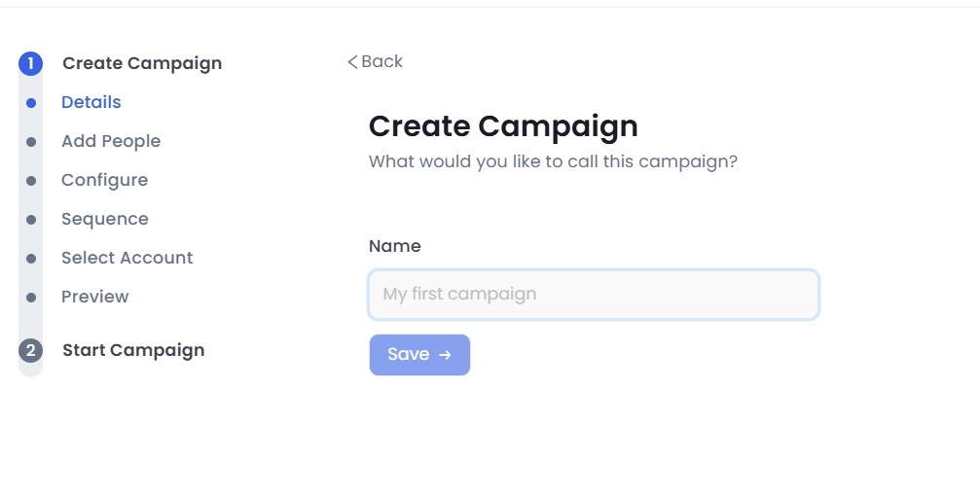Click the step 1 number circle
The width and height of the screenshot is (980, 495).
point(30,64)
